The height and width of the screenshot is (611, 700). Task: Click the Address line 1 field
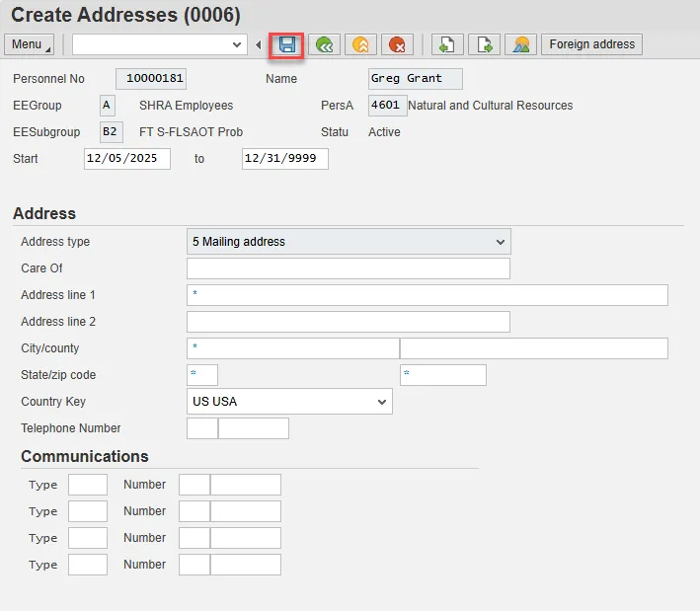coord(427,295)
